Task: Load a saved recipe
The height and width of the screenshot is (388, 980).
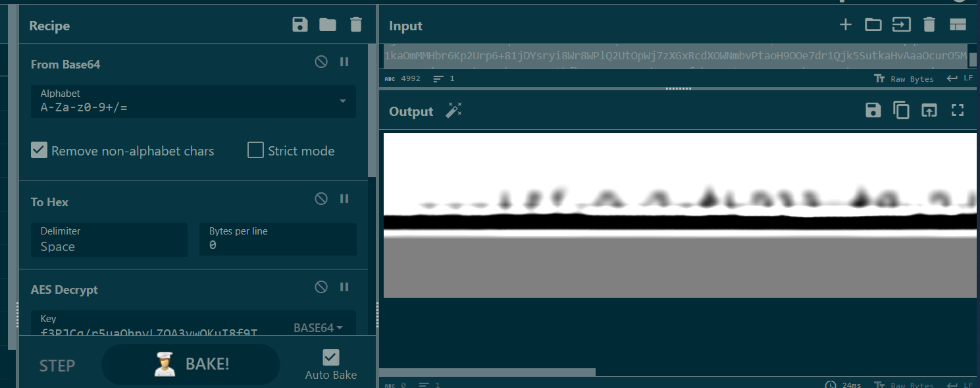Action: pos(327,24)
